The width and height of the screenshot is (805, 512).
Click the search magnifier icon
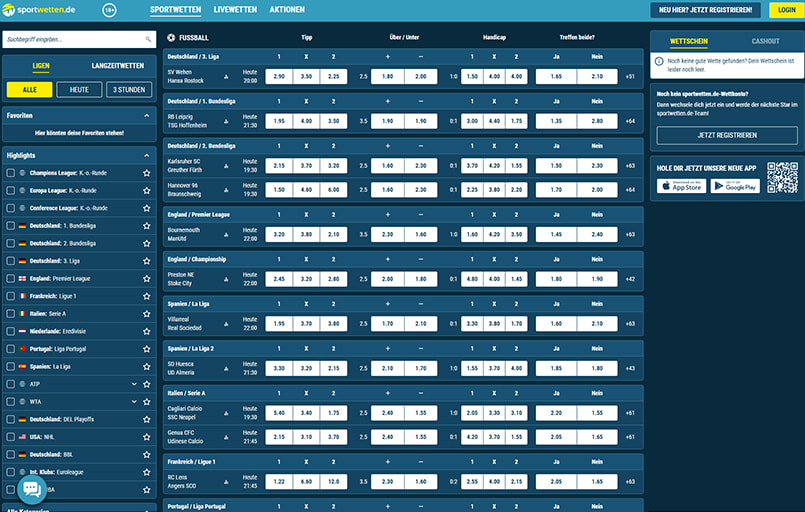(148, 40)
